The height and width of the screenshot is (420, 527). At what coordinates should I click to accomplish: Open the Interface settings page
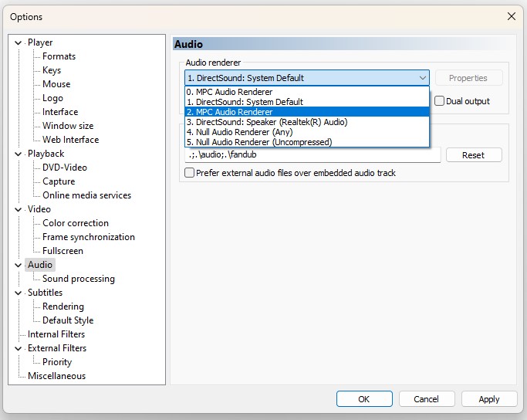(60, 112)
